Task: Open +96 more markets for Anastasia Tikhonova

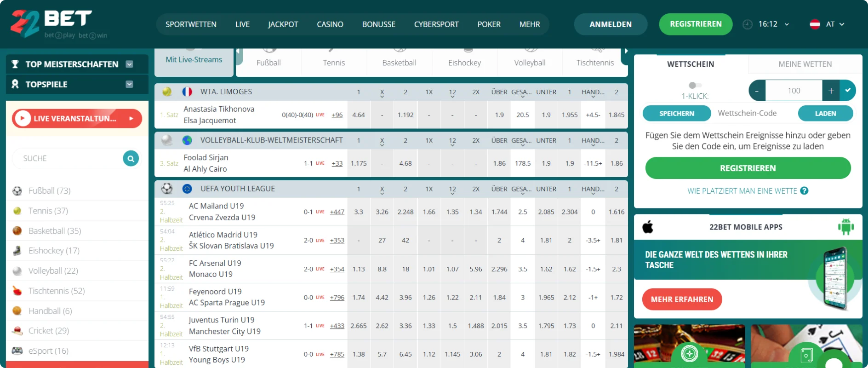Action: coord(337,115)
